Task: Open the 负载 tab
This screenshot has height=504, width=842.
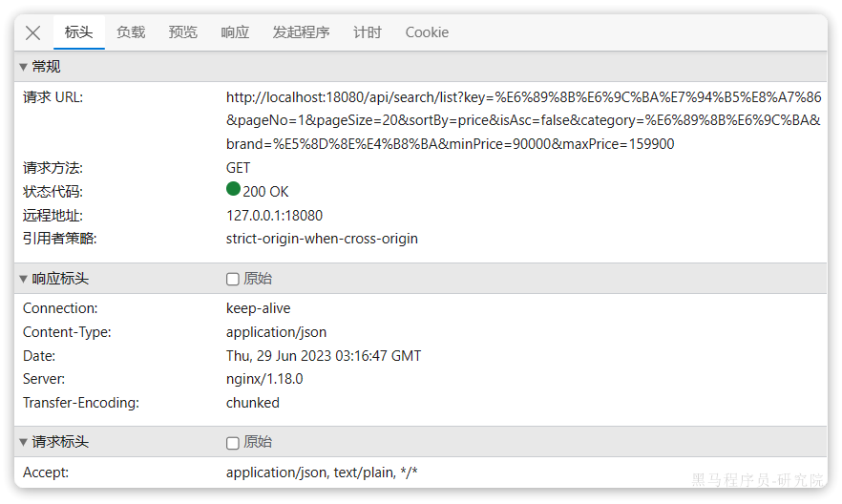Action: click(x=131, y=32)
